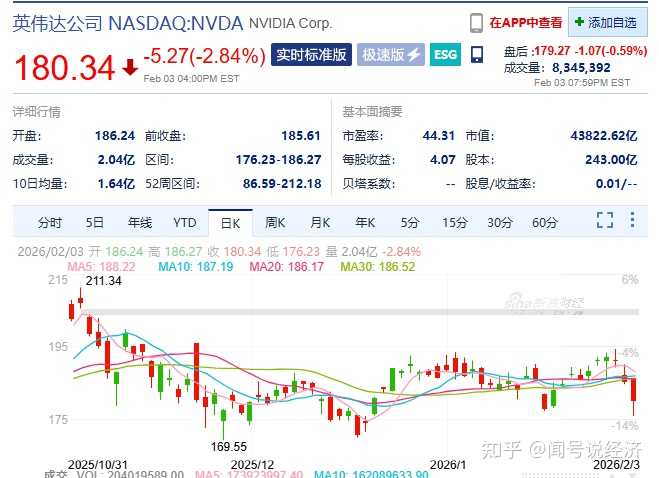Switch to the 分时 chart tab

(50, 222)
